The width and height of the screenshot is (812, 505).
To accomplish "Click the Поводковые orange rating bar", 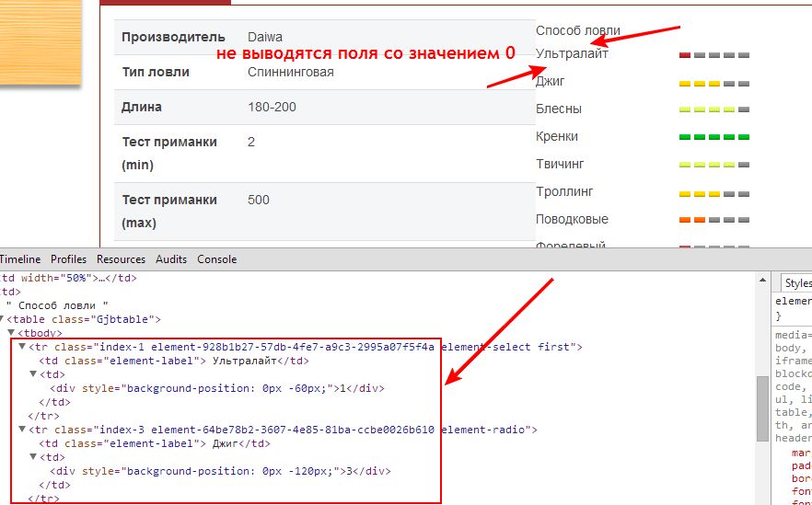I will tap(713, 220).
